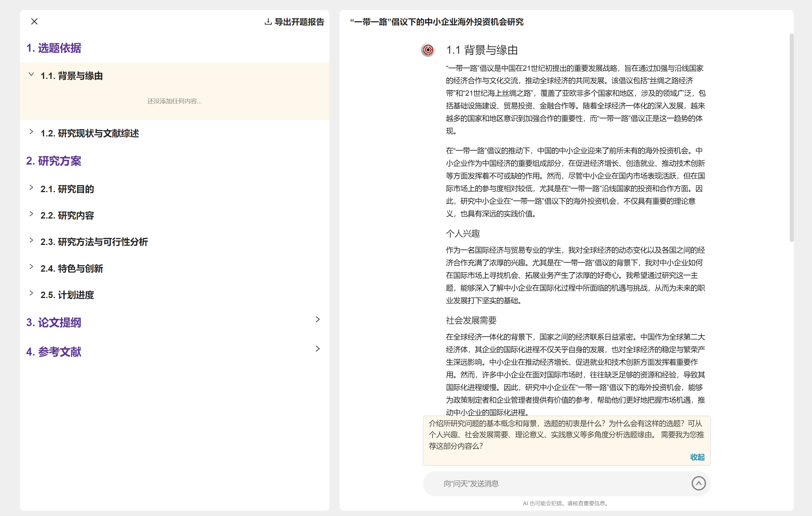Viewport: 812px width, 516px height.
Task: Select the 1. 选题依据 heading
Action: pos(54,48)
